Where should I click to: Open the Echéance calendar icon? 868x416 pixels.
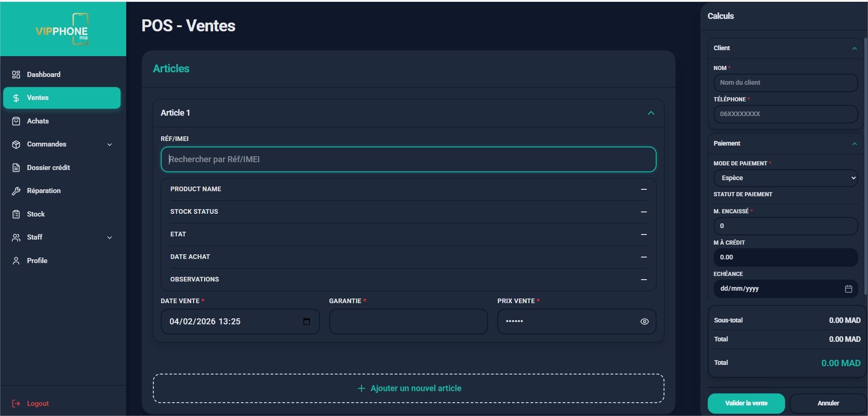[x=848, y=289]
